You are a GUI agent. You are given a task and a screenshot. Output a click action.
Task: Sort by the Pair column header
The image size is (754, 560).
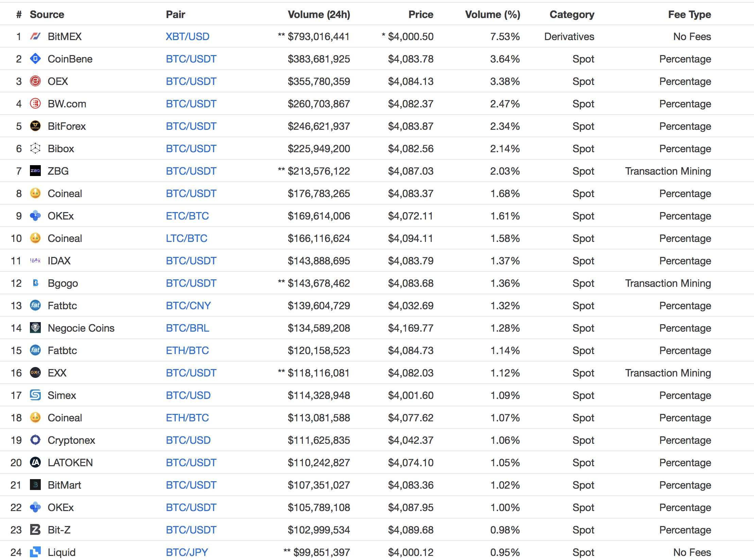click(x=175, y=14)
